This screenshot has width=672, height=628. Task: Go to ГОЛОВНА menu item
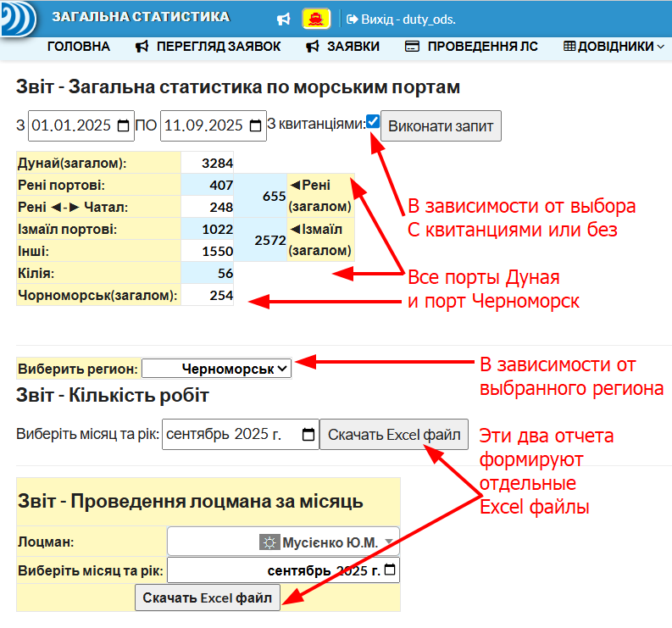tap(79, 47)
